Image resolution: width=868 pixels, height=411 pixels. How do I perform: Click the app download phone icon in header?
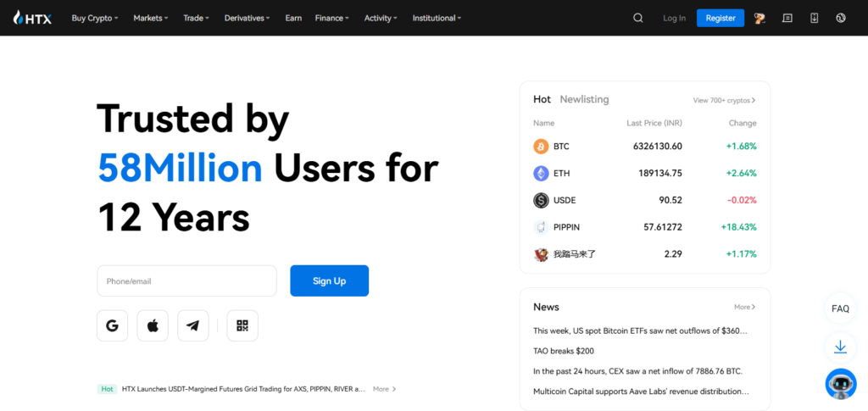[x=814, y=18]
